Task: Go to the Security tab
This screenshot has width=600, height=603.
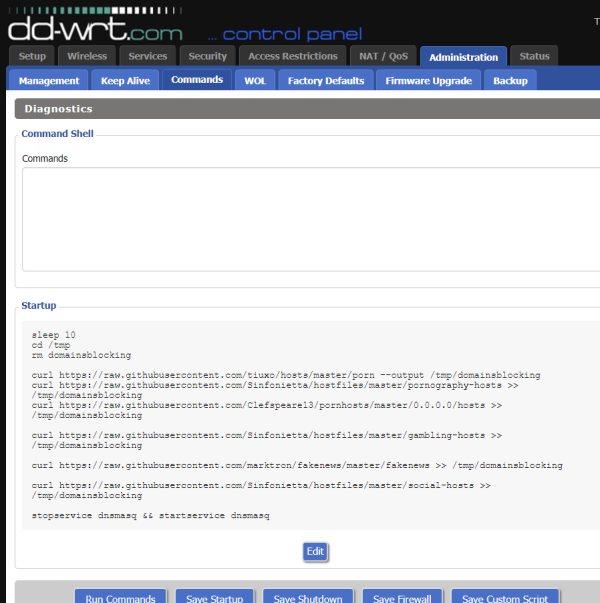Action: pyautogui.click(x=207, y=56)
